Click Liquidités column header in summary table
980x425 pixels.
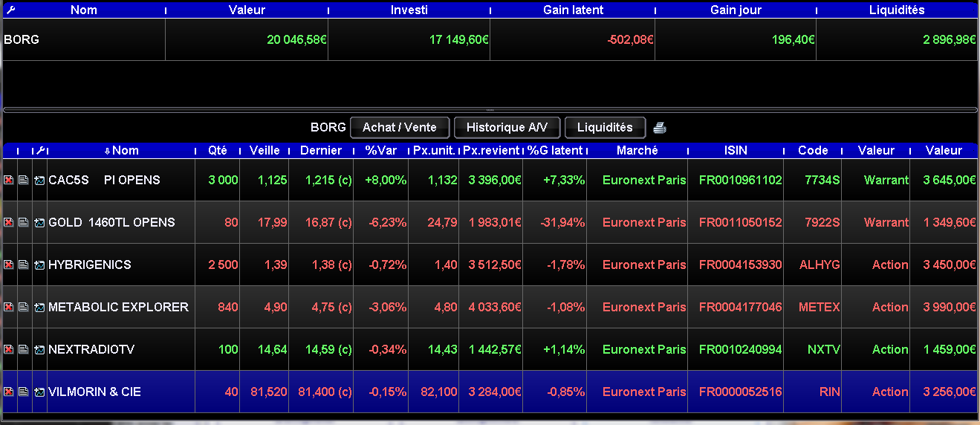[x=897, y=10]
